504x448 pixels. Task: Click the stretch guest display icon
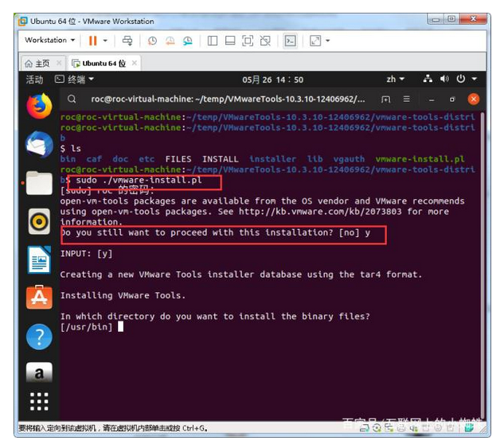coord(315,41)
